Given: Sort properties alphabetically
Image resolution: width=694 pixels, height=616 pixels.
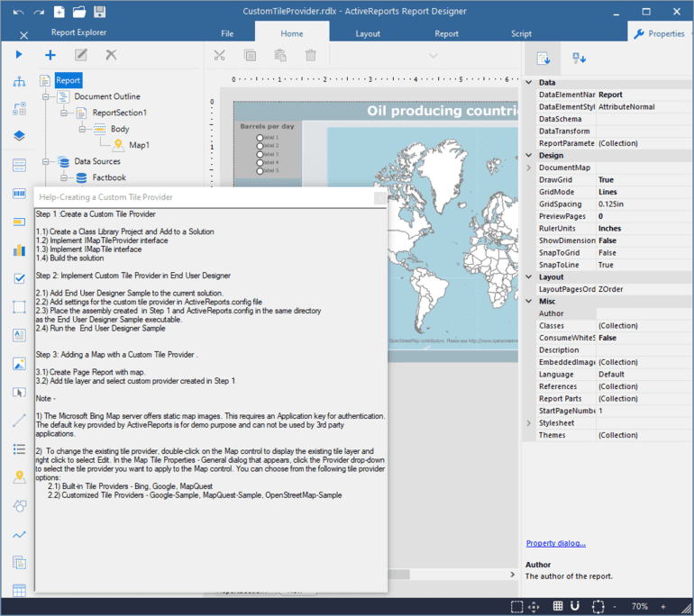Looking at the screenshot, I should pyautogui.click(x=579, y=59).
